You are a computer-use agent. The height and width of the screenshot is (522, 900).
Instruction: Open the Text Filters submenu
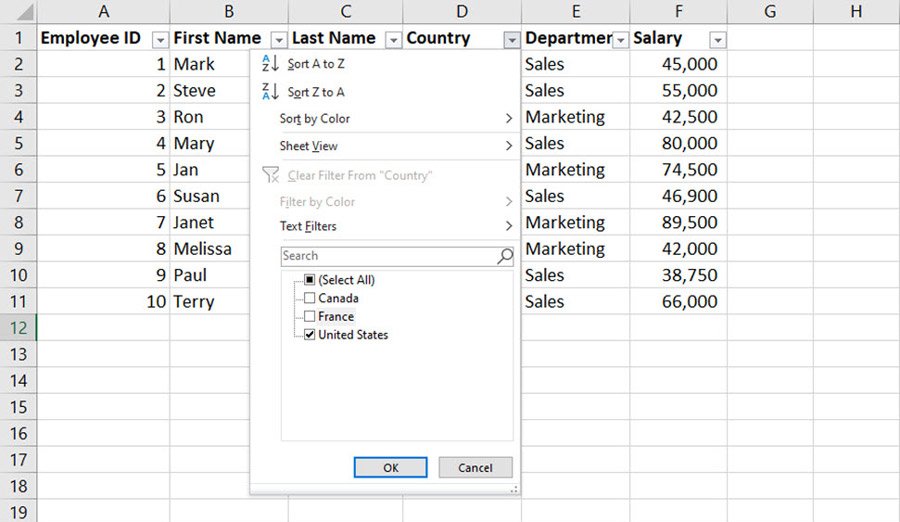395,226
